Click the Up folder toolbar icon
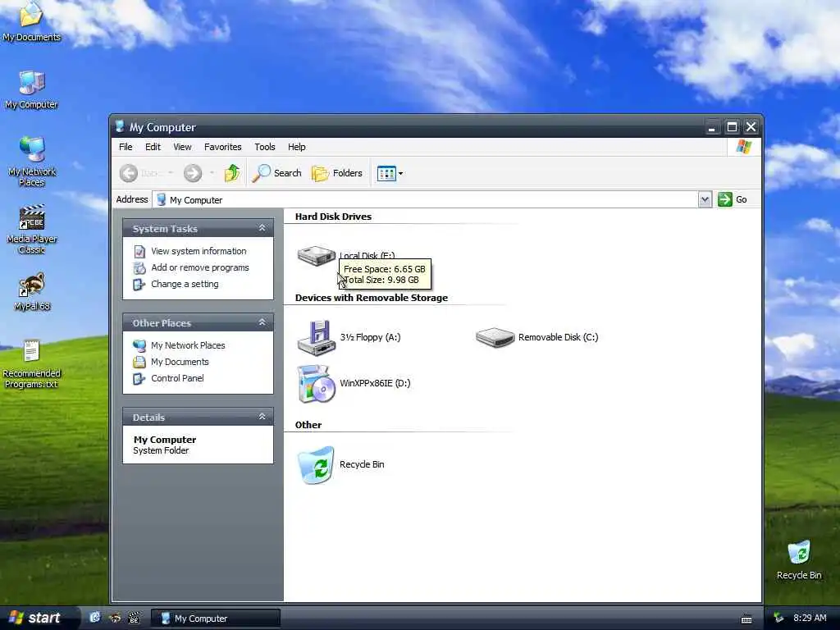The width and height of the screenshot is (840, 630). 232,173
